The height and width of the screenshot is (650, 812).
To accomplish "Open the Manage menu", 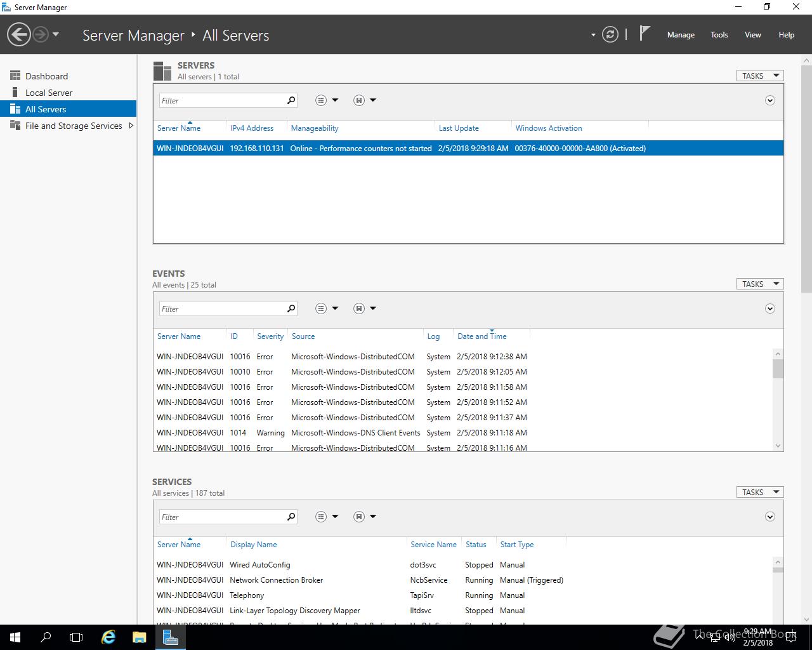I will (681, 35).
